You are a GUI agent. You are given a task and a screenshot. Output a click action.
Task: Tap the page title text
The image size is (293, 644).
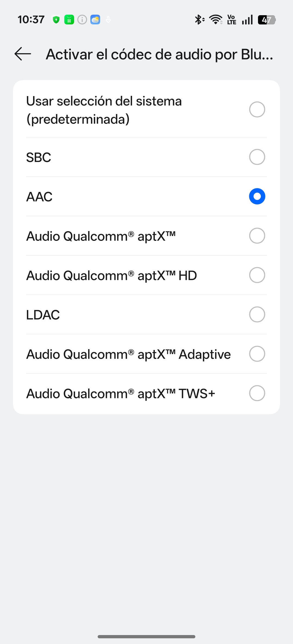[159, 54]
